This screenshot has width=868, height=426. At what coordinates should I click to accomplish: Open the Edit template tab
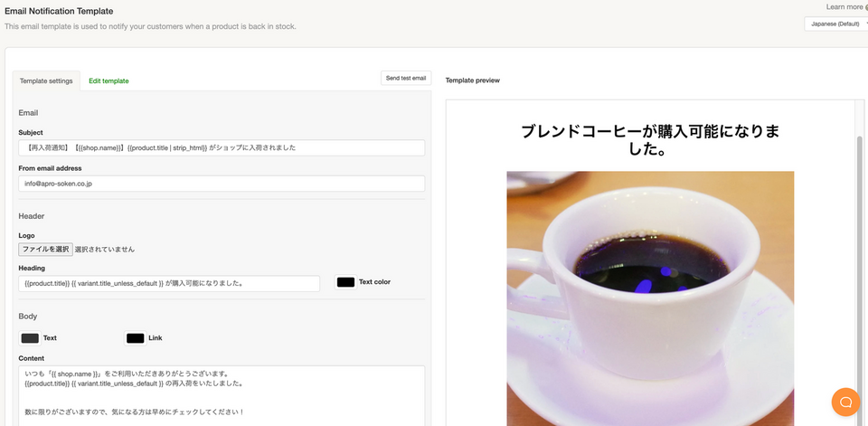(108, 80)
